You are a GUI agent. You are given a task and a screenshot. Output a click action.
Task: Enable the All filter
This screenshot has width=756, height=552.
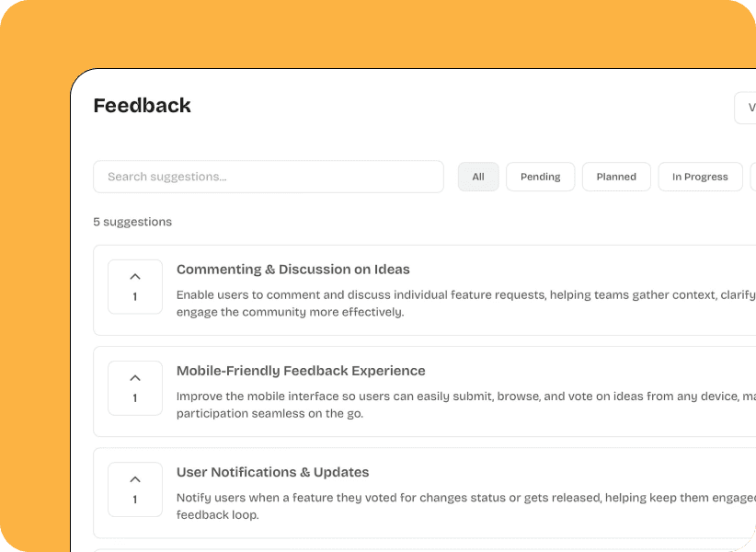pyautogui.click(x=478, y=177)
